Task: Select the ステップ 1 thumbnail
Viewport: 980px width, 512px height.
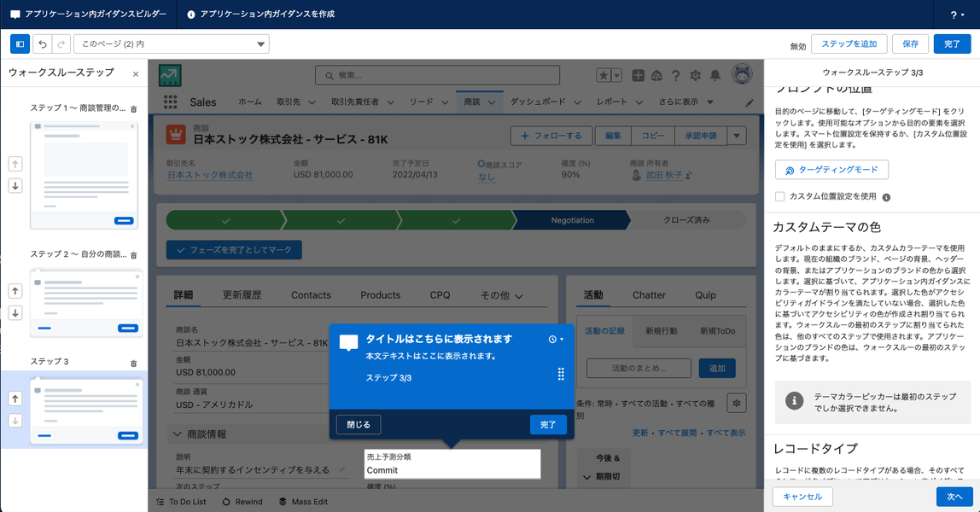Action: point(85,175)
